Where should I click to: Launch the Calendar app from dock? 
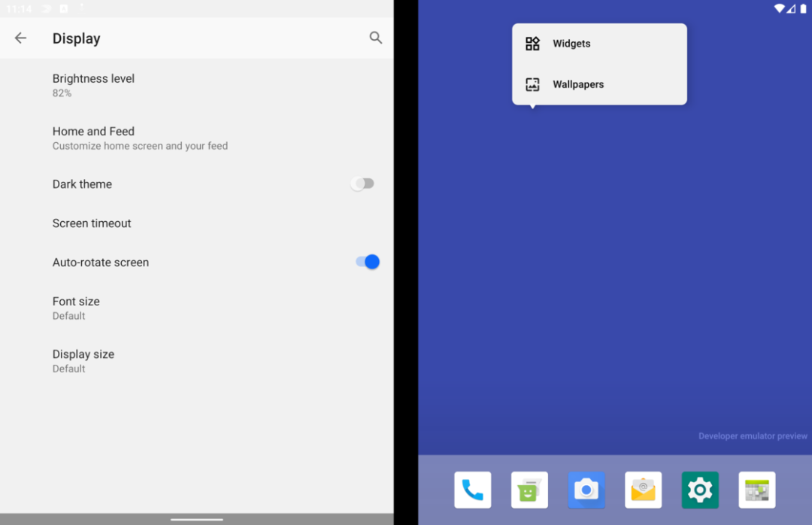pos(757,490)
